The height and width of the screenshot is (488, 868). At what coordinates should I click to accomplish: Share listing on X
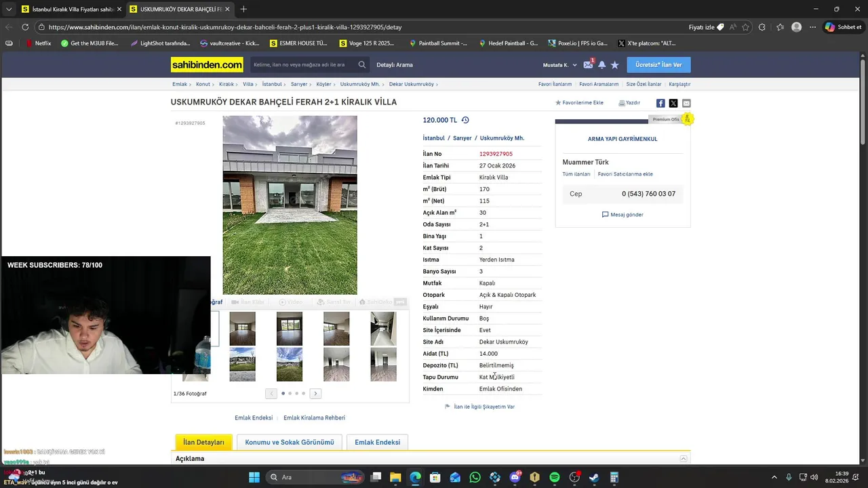pos(673,103)
